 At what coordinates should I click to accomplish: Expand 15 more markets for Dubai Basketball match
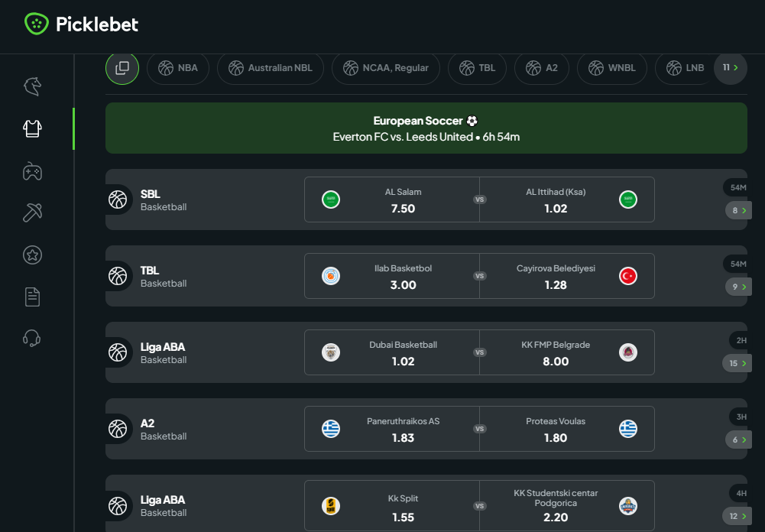737,363
